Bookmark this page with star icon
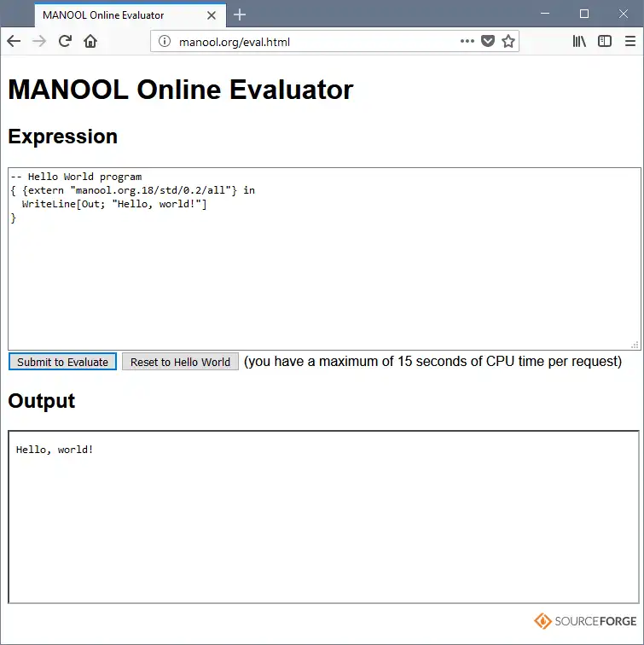Viewport: 644px width, 645px height. (x=508, y=41)
